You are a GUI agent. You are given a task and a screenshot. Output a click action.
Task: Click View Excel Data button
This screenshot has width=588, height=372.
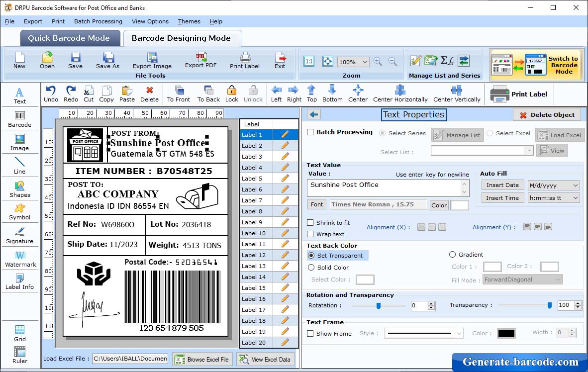coord(266,359)
